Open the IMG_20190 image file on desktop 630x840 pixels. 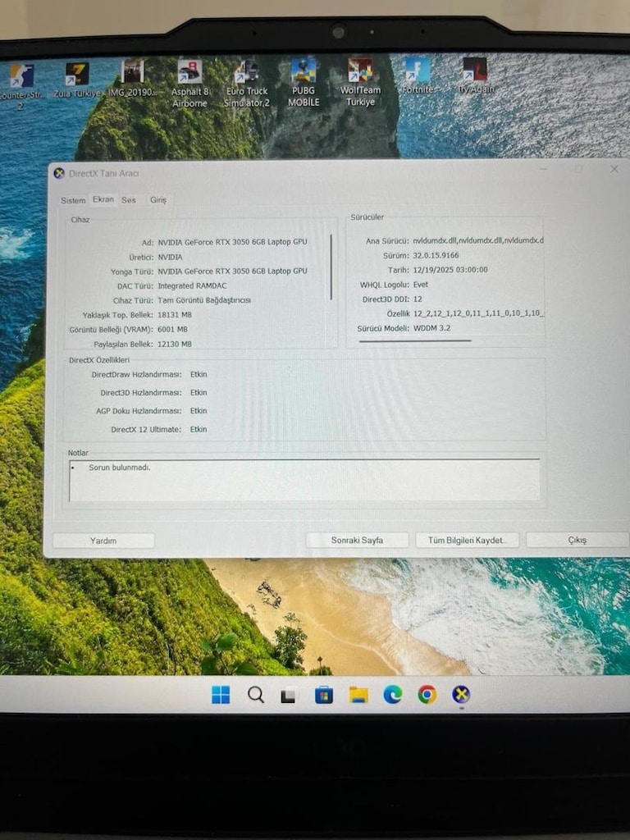click(x=132, y=80)
